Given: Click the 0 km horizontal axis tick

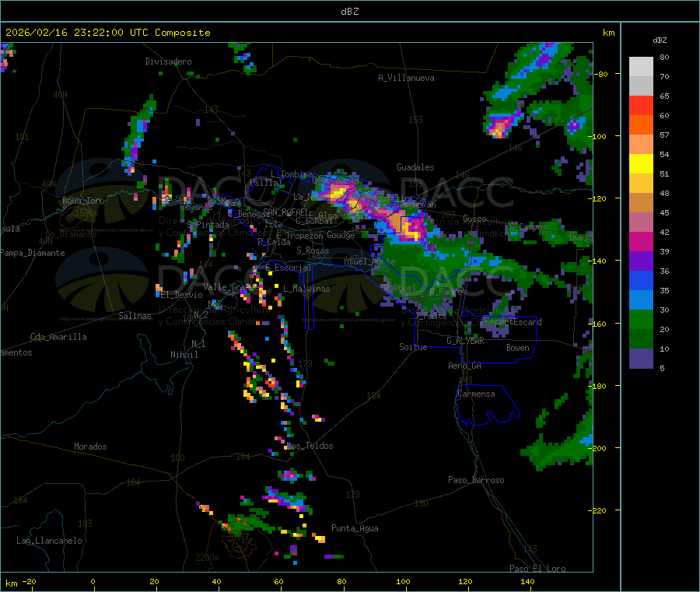Looking at the screenshot, I should click(x=93, y=582).
